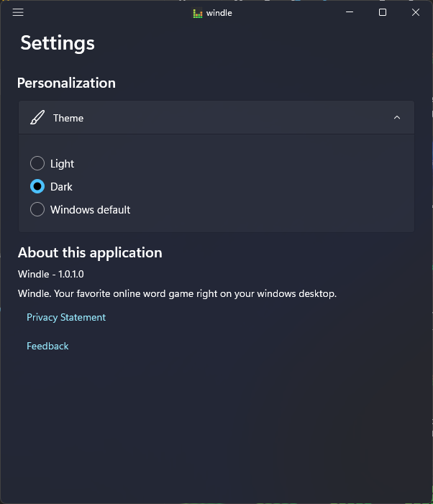Select the Light theme radio button
The width and height of the screenshot is (433, 504).
point(37,164)
